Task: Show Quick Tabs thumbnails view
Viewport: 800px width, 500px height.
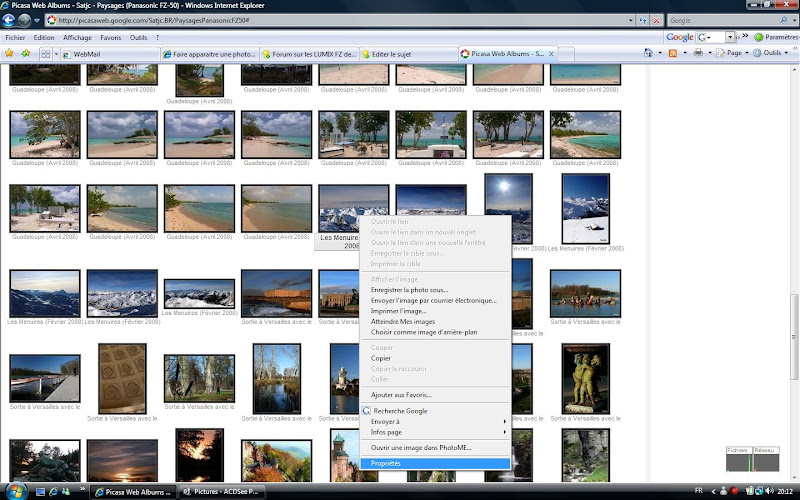Action: pos(45,54)
